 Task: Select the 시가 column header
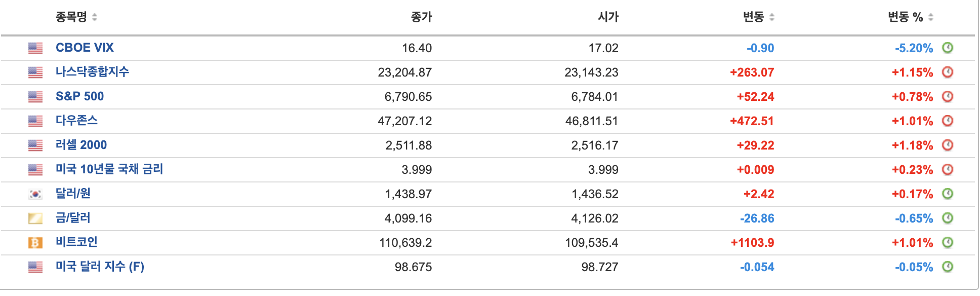606,16
